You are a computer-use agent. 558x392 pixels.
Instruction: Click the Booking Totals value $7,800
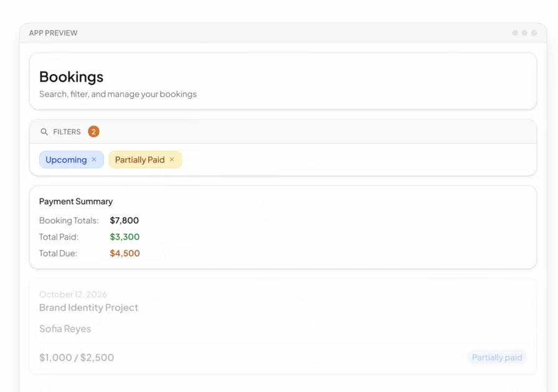coord(124,220)
